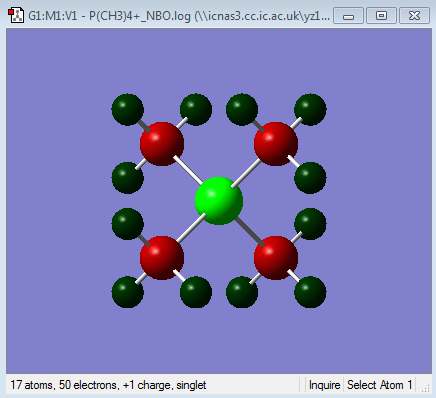
Task: Open the GaussView window icon menu in title bar
Action: pos(16,16)
